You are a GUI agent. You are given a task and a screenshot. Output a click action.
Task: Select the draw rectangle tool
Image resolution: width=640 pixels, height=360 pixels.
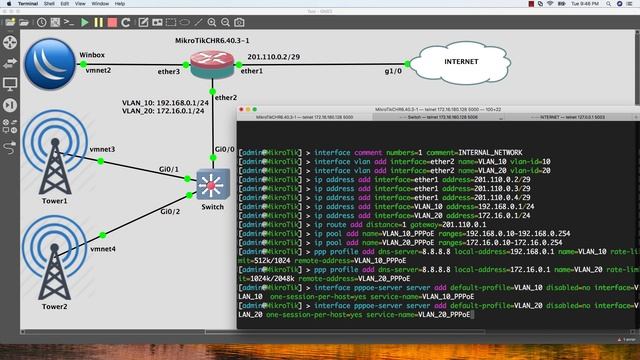[x=171, y=22]
